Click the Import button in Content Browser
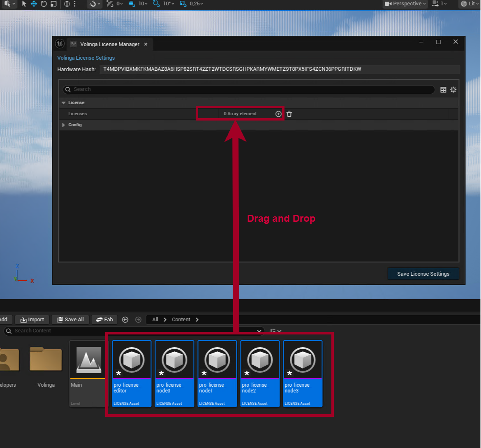 coord(32,320)
